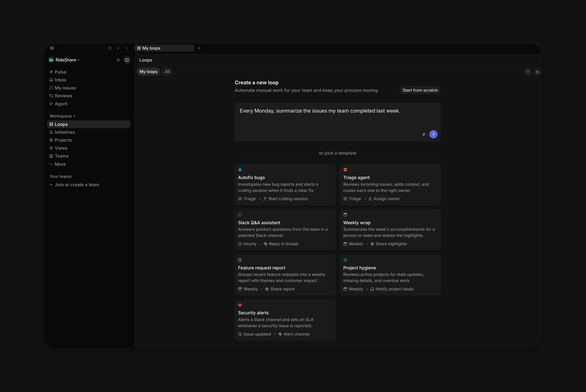The width and height of the screenshot is (586, 392).
Task: Choose the Triage agent template
Action: tap(390, 185)
